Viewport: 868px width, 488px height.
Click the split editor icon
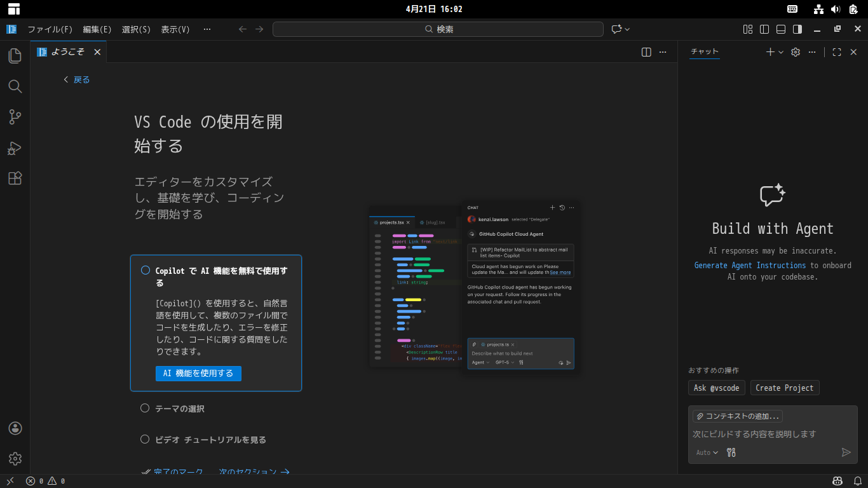tap(646, 52)
